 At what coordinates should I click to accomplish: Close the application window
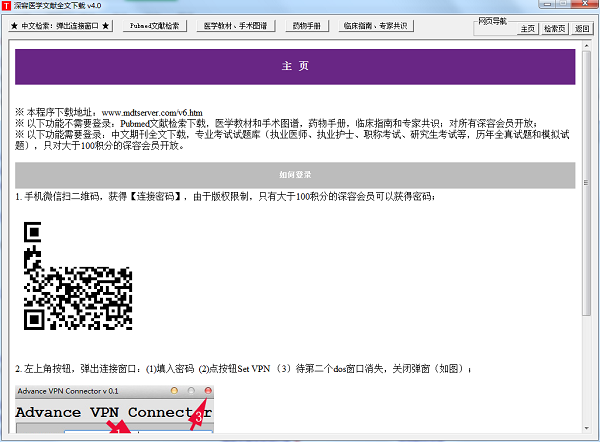point(585,4)
